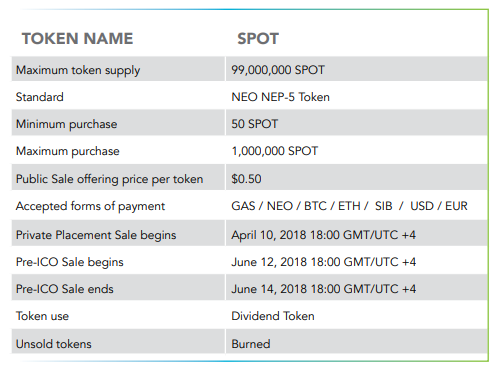Viewport: 494px width, 369px height.
Task: Select the Minimum purchase label
Action: point(67,124)
